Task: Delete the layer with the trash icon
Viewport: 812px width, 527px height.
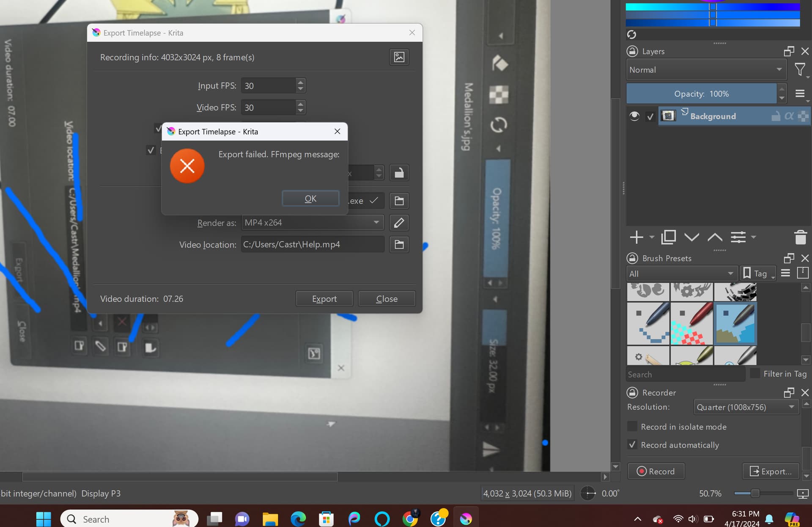Action: [x=800, y=237]
